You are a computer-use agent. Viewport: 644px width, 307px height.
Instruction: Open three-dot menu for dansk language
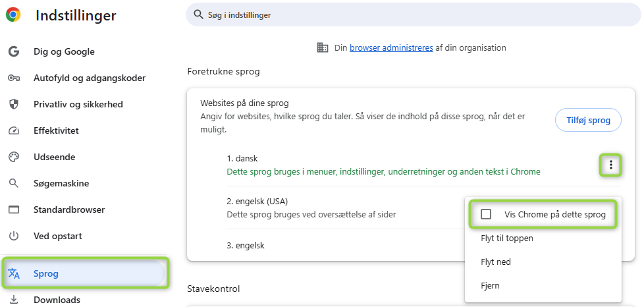click(611, 165)
